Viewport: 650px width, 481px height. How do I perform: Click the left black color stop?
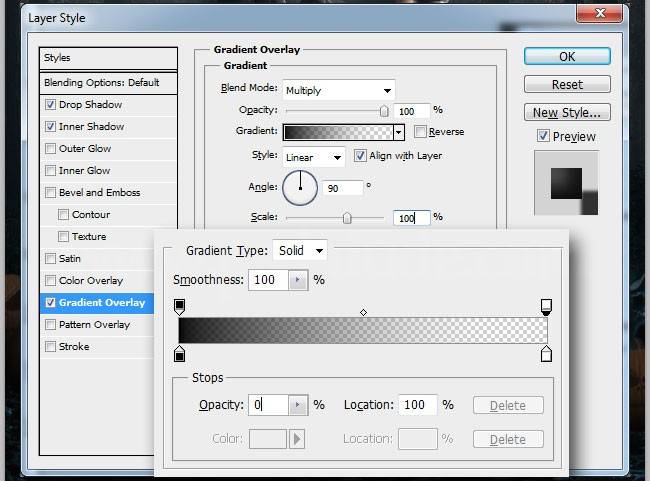coord(180,354)
